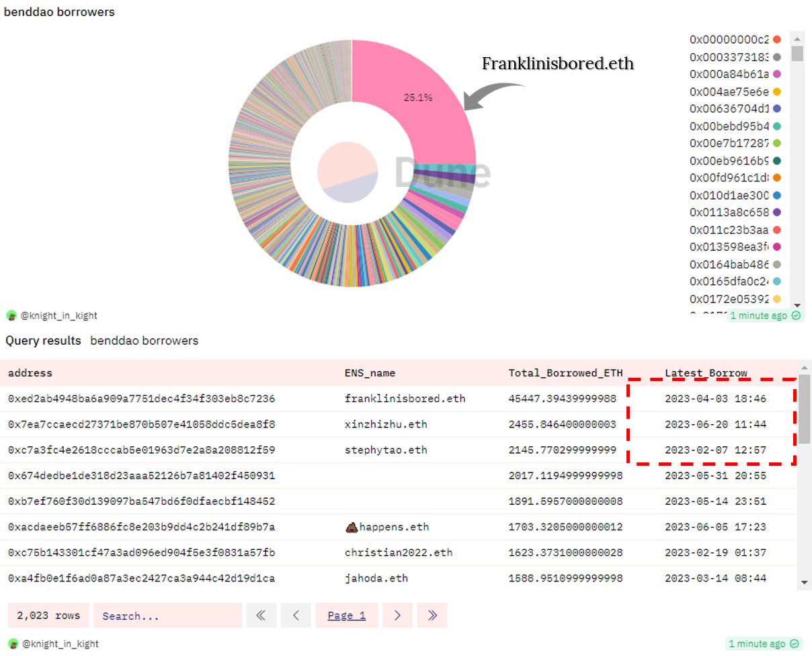Sort by the Latest_Borrow column header
Image resolution: width=812 pixels, height=656 pixels.
(706, 373)
